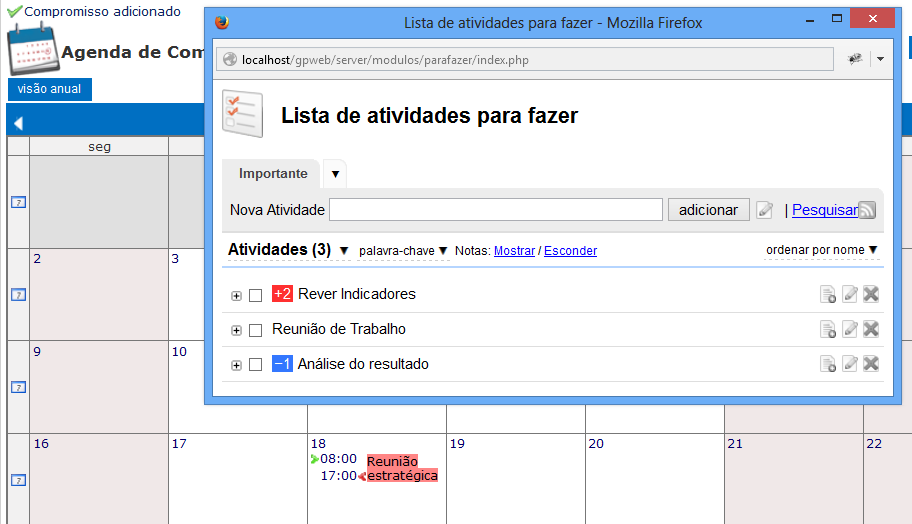Delete the Análise do resultado activity
912x524 pixels.
(x=871, y=364)
